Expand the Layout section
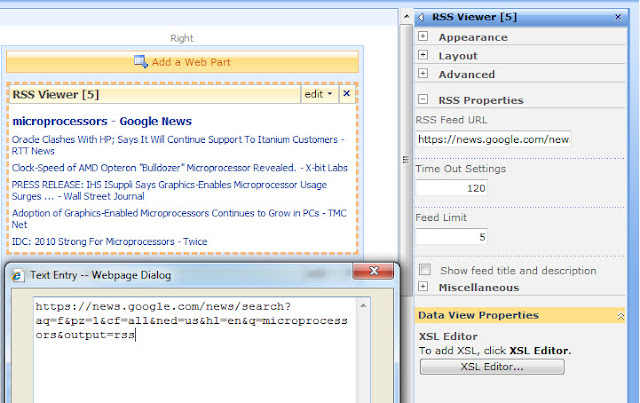This screenshot has height=403, width=640. [423, 55]
